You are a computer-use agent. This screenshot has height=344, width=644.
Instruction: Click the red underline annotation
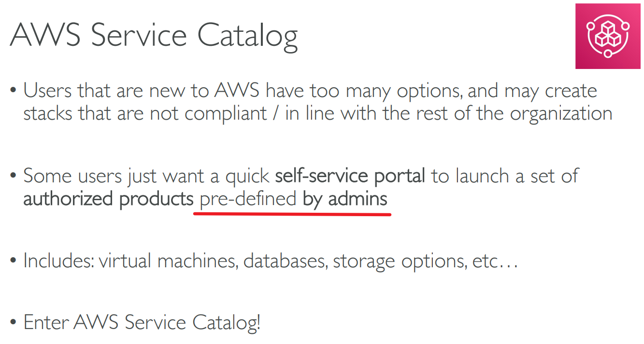(x=292, y=214)
